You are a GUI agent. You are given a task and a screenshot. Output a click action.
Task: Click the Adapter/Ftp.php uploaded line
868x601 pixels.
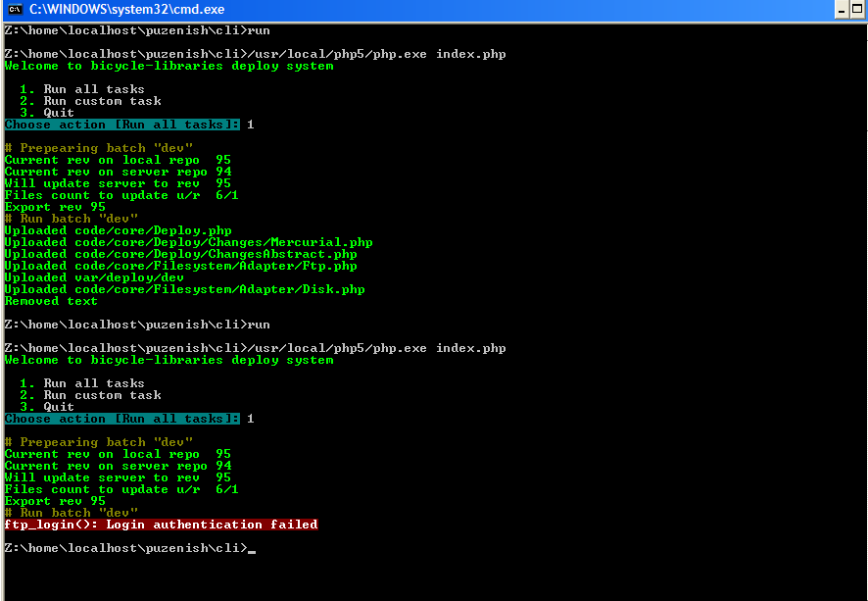click(180, 266)
